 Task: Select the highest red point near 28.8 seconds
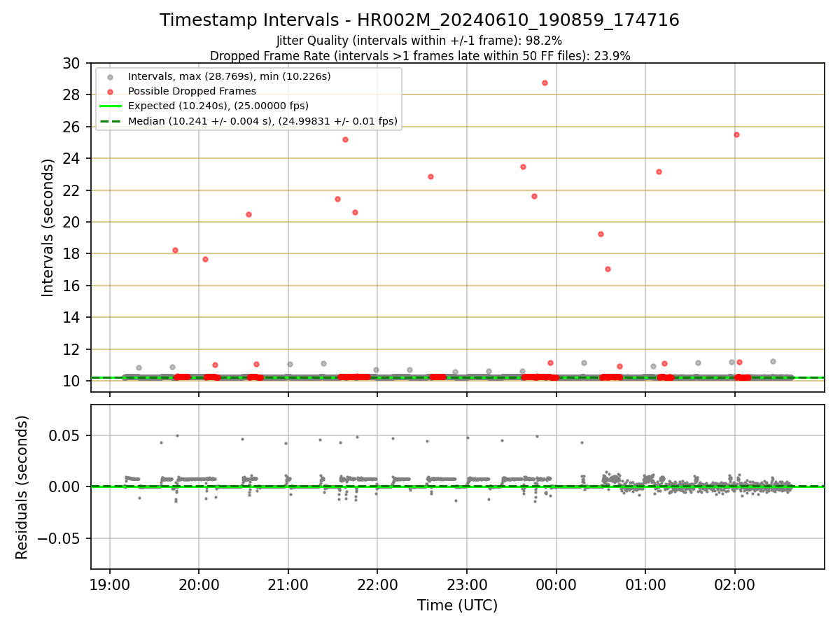(x=545, y=83)
